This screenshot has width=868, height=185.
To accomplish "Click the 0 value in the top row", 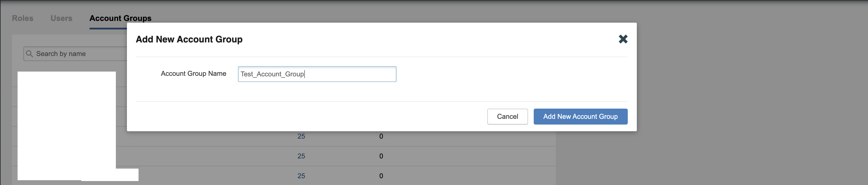I will tap(381, 136).
